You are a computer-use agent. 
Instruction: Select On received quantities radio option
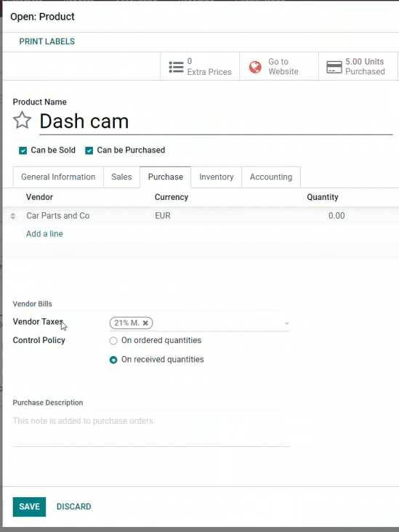[113, 360]
